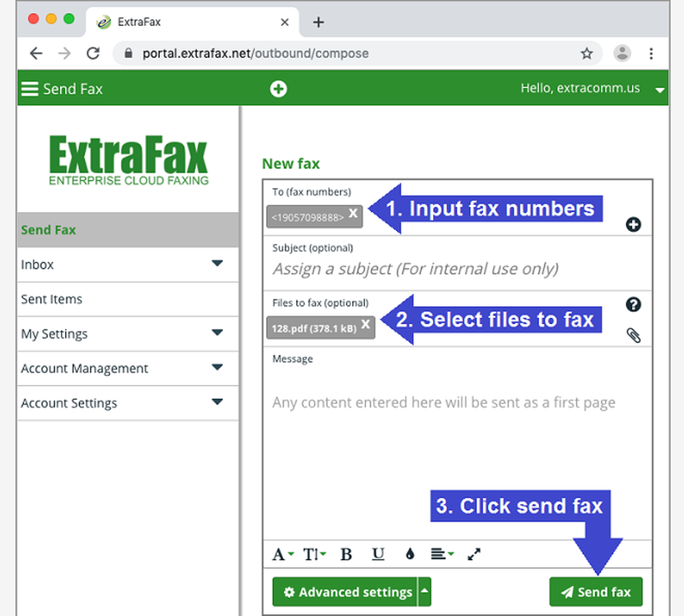Collapse the Advanced settings panel arrow
The width and height of the screenshot is (684, 616).
424,592
